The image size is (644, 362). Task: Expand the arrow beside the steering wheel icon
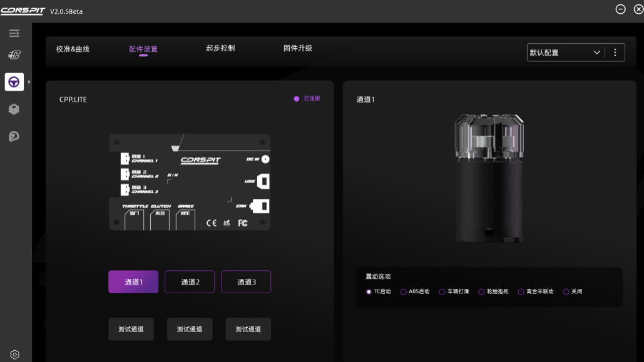[x=29, y=82]
